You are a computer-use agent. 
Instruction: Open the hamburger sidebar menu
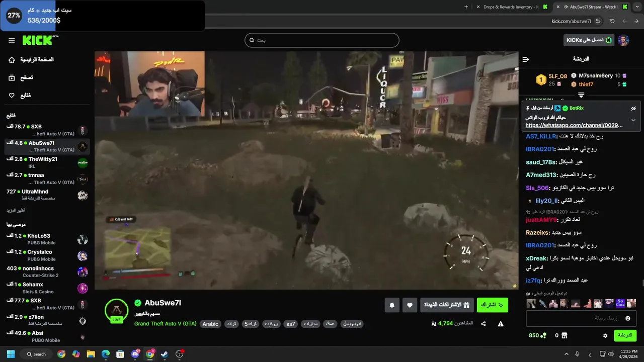[x=12, y=40]
